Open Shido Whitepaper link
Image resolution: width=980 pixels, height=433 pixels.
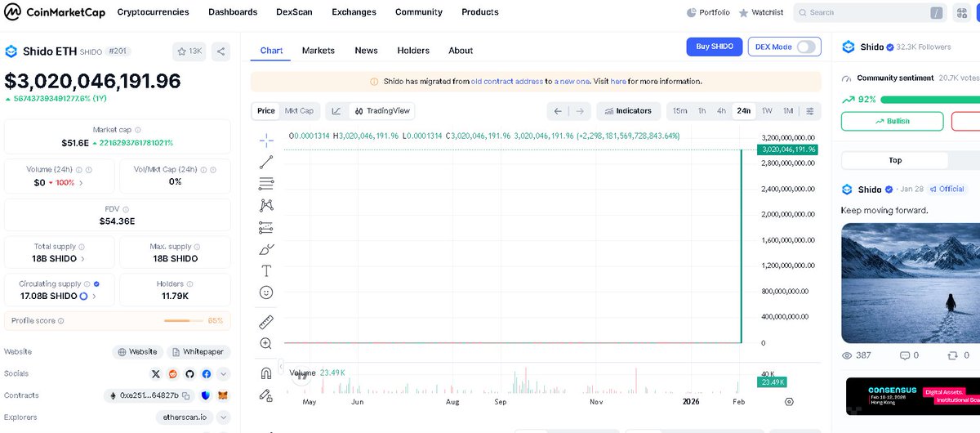point(199,352)
